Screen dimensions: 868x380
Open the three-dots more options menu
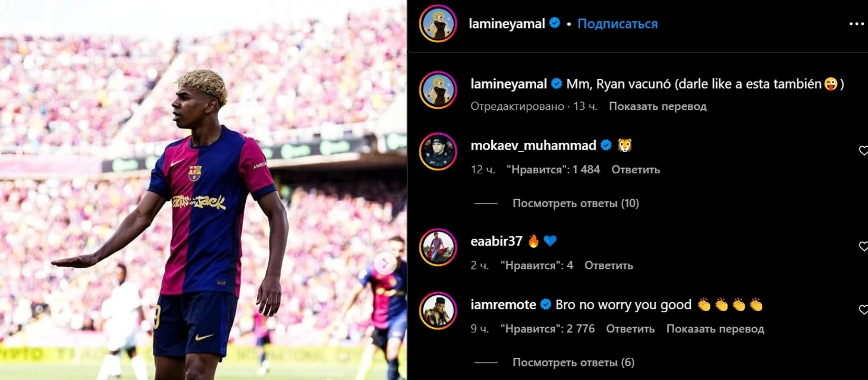click(x=856, y=24)
